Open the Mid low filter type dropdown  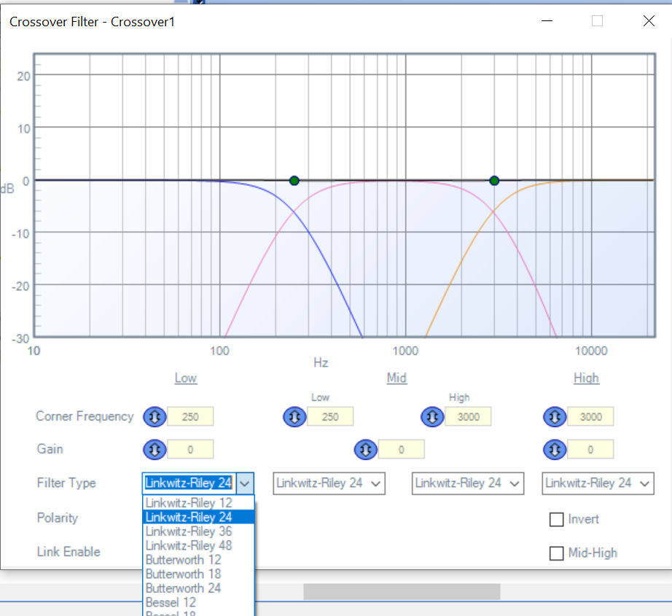point(329,483)
